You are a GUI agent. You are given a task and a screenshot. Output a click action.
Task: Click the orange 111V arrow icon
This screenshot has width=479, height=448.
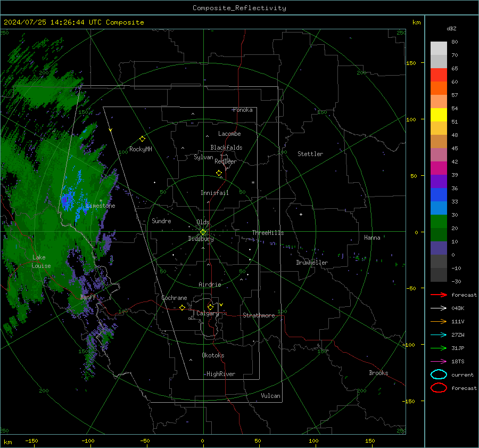pos(439,321)
